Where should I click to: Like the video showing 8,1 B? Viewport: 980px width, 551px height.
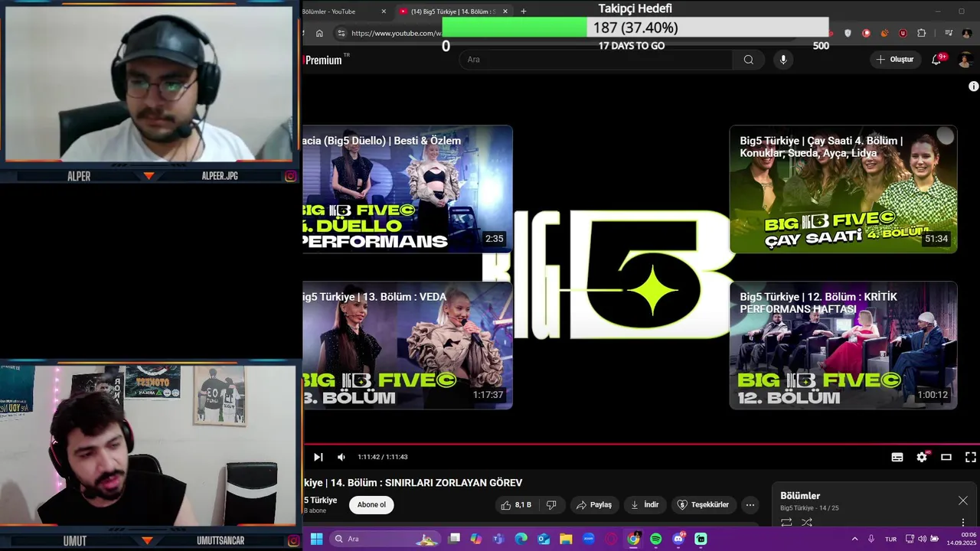pyautogui.click(x=516, y=505)
